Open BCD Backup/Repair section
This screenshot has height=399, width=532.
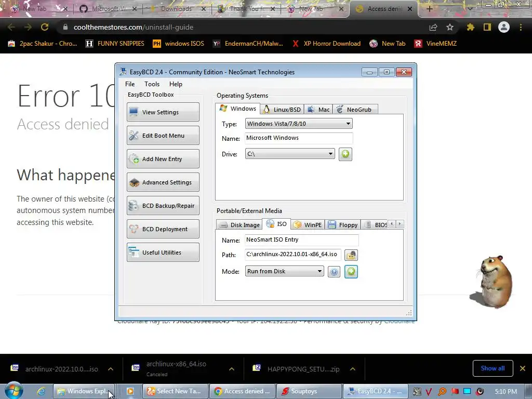click(x=163, y=206)
